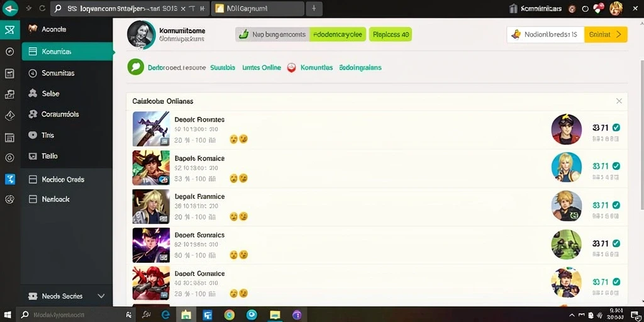
Task: Click the red badge icon beside Komunitas
Action: 291,68
